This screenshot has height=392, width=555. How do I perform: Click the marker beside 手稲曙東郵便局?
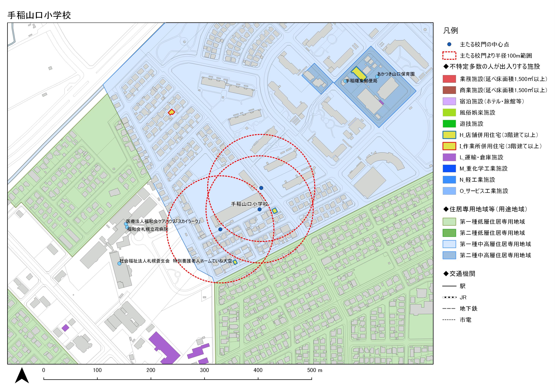click(345, 81)
